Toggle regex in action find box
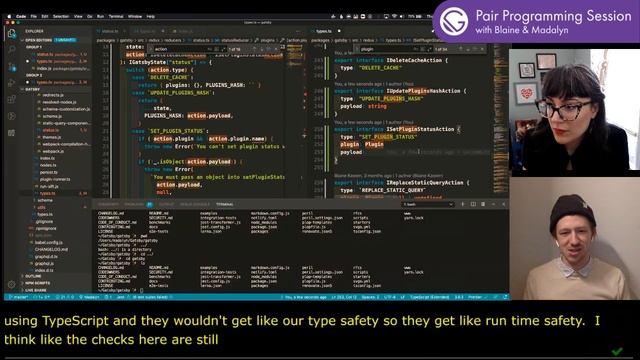The image size is (640, 360). click(222, 49)
